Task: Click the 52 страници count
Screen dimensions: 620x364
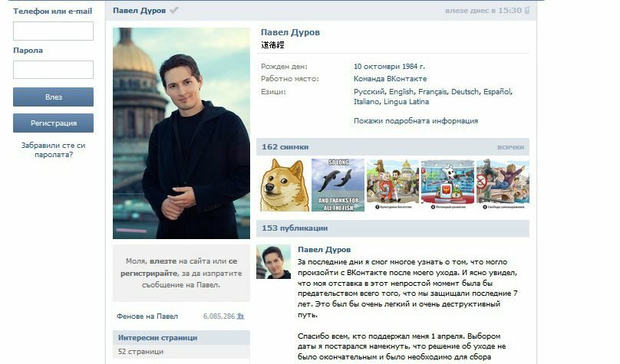Action: click(x=140, y=352)
